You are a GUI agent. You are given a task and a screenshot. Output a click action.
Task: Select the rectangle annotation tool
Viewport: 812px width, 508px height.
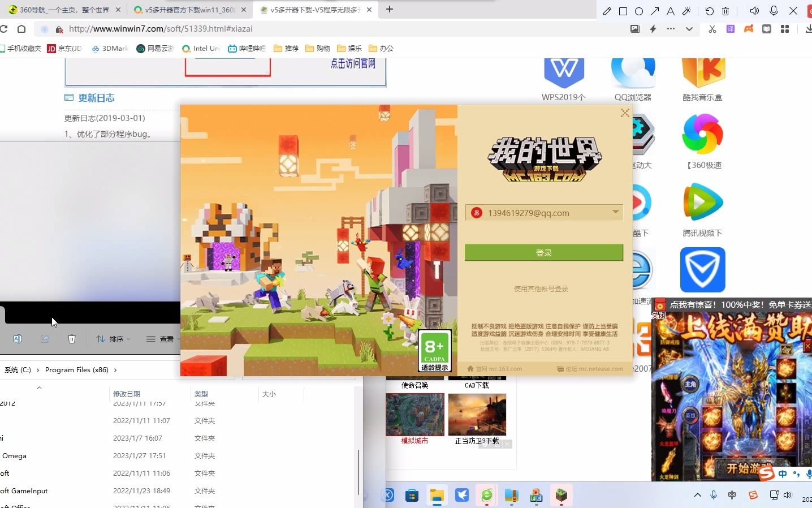click(x=623, y=11)
